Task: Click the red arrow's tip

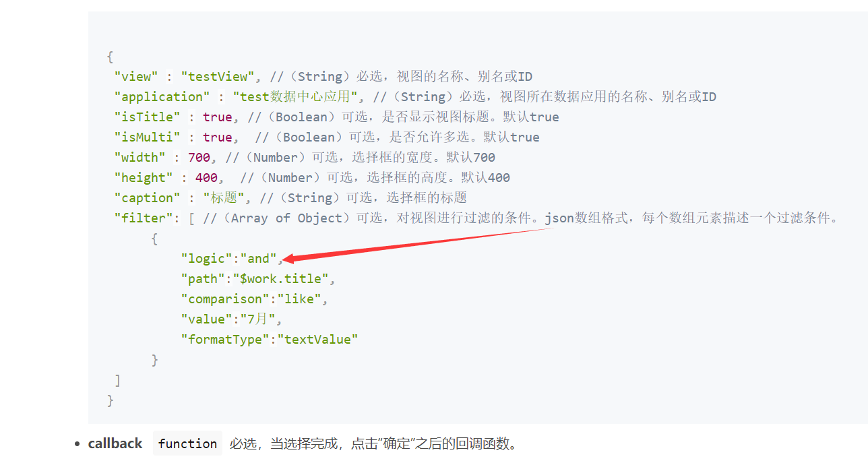Action: (284, 259)
